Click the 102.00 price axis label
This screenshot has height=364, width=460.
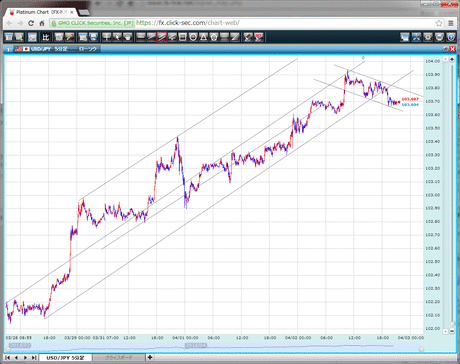(x=432, y=328)
